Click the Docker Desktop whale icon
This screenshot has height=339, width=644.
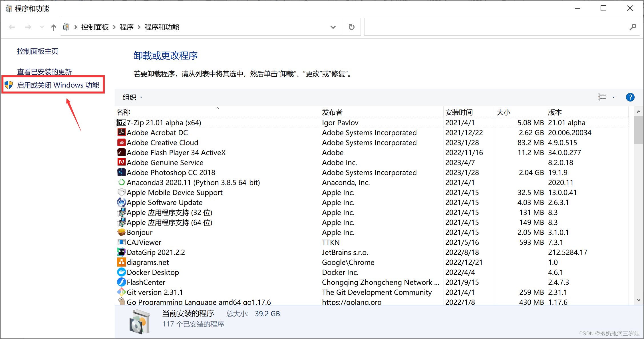(x=122, y=272)
